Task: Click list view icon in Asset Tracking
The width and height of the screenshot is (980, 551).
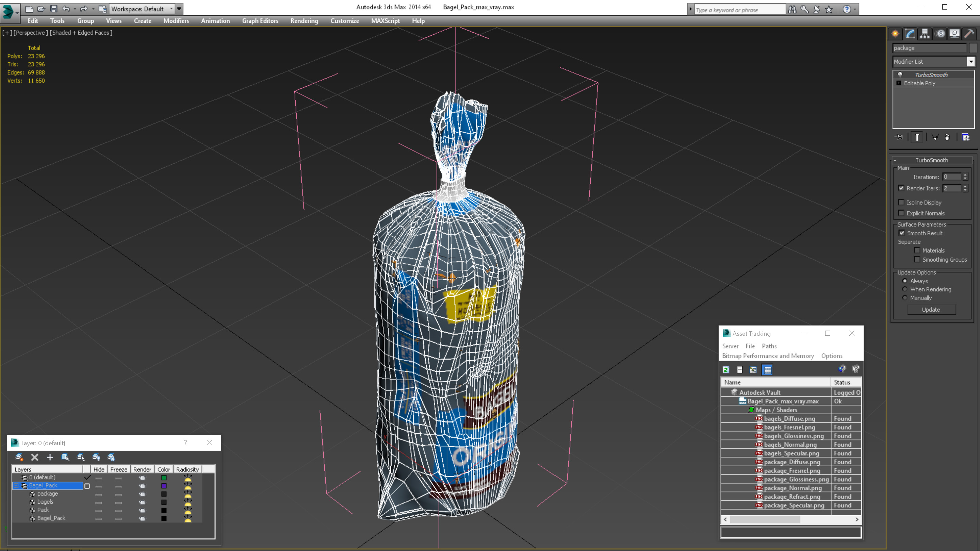Action: click(739, 370)
